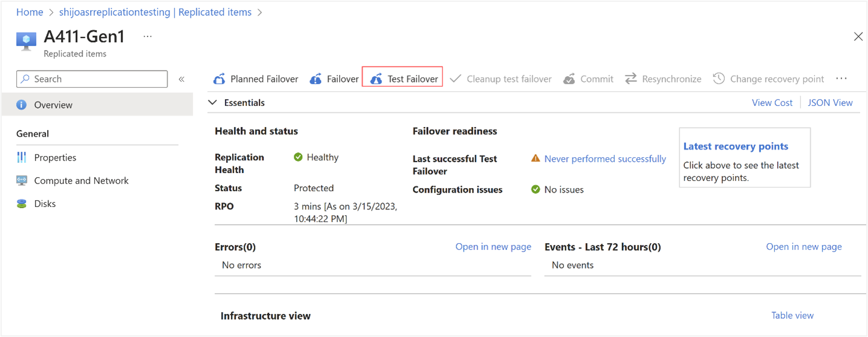
Task: Collapse the sidebar with double chevron
Action: (x=181, y=79)
